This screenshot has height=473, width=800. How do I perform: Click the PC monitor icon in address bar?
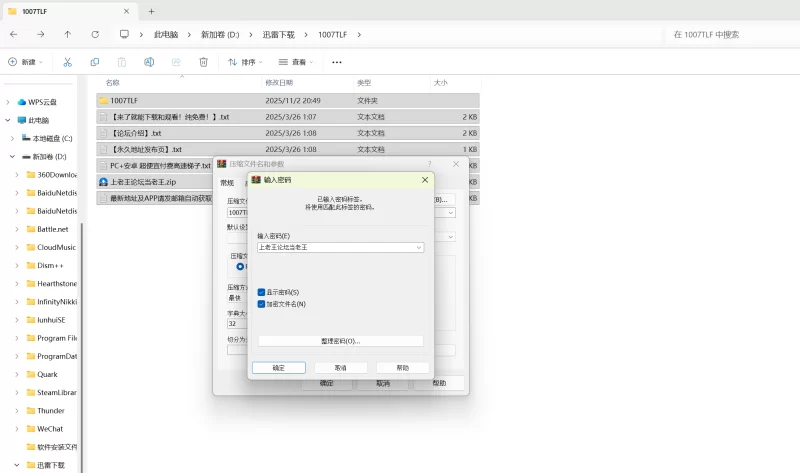(x=124, y=34)
